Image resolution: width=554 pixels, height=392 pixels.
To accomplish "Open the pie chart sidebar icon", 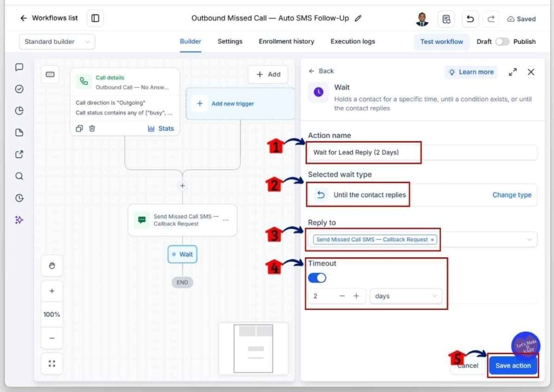I will (19, 111).
